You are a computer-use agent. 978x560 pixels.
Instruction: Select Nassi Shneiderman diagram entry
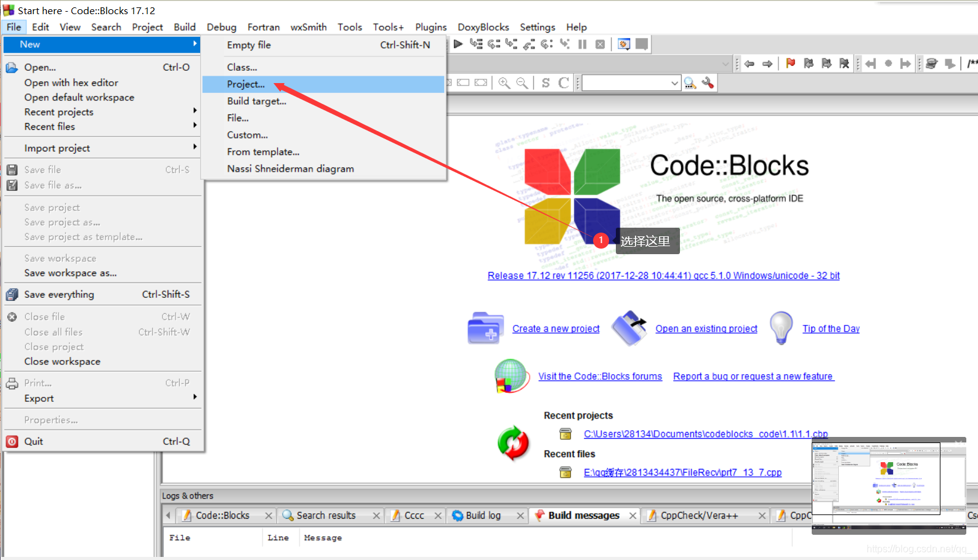pos(323,169)
